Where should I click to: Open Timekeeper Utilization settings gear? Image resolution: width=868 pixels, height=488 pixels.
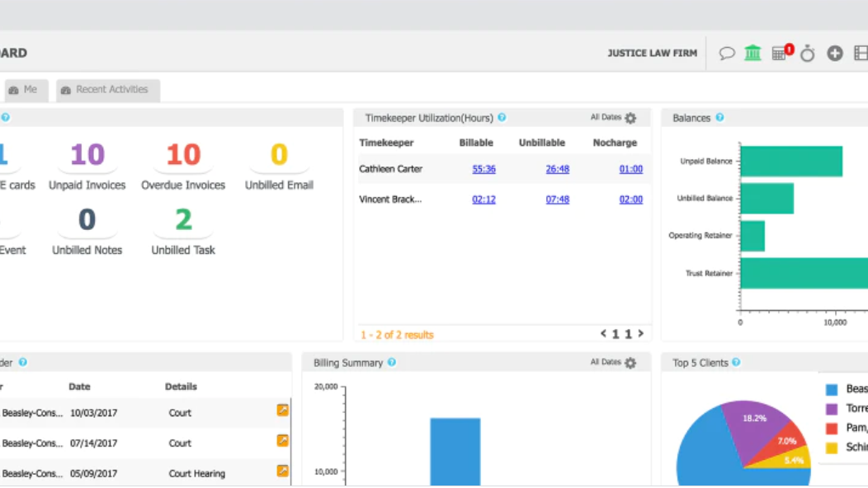click(630, 118)
